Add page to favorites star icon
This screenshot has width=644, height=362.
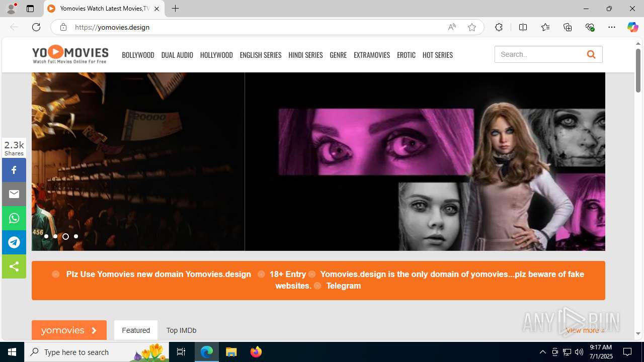click(x=472, y=27)
